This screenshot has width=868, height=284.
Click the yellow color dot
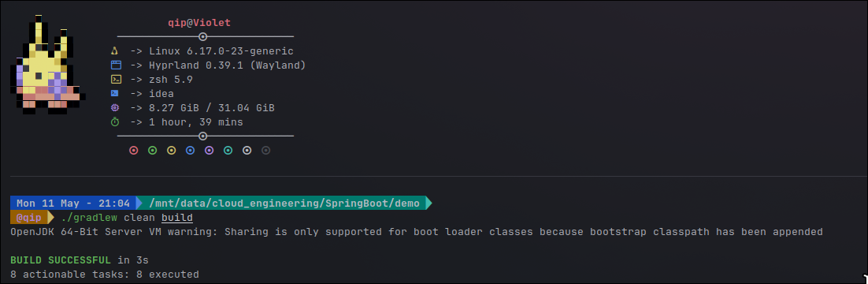pyautogui.click(x=172, y=151)
